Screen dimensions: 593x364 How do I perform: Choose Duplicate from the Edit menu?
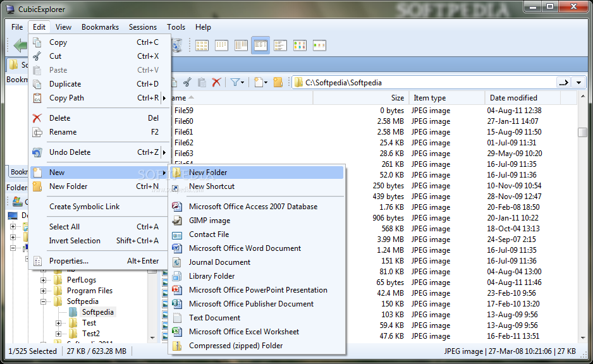point(99,84)
